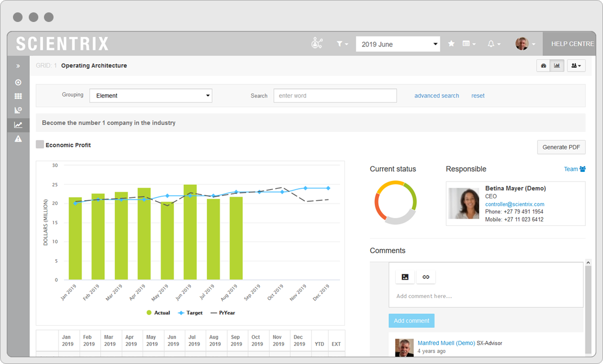Open the card view dropdown in header
603x364 pixels.
click(469, 44)
